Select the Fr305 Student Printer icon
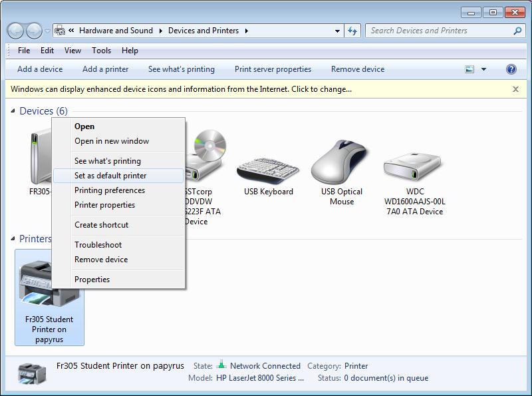The height and width of the screenshot is (396, 532). coord(49,287)
